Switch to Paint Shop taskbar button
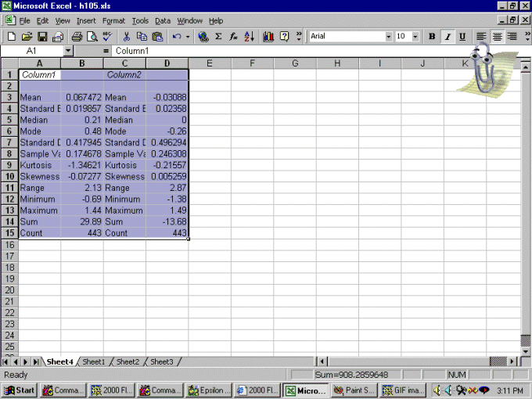 pos(354,390)
